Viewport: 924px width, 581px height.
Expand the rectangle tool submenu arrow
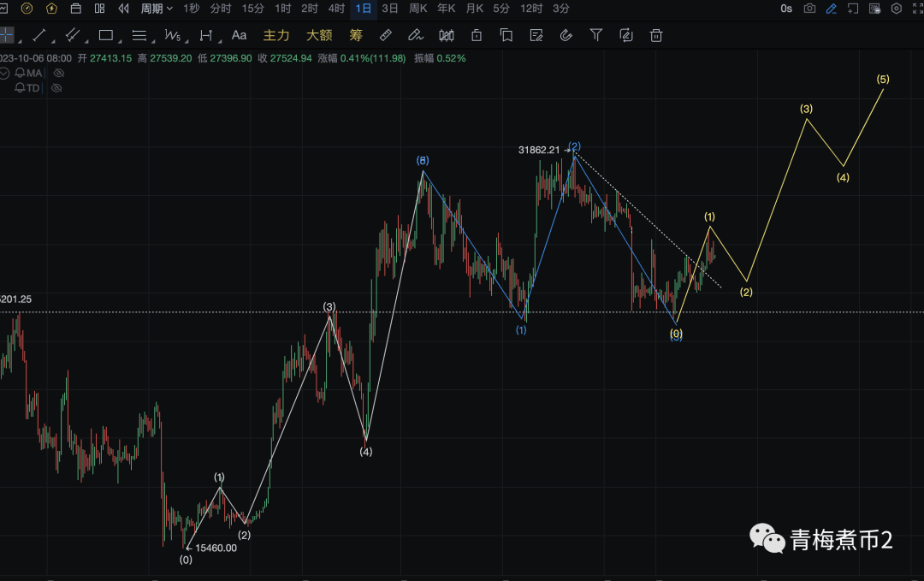[120, 41]
